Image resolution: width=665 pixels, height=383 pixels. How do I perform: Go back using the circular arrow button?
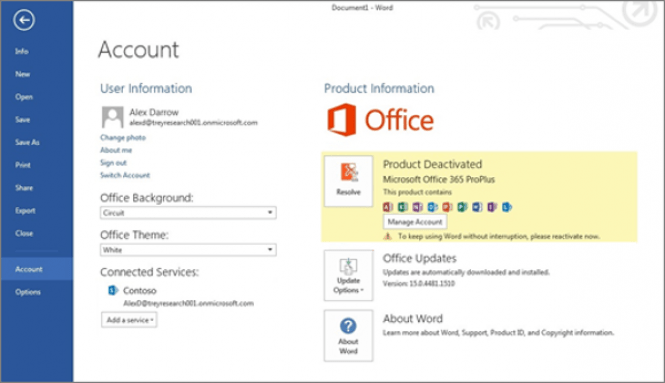pyautogui.click(x=24, y=20)
